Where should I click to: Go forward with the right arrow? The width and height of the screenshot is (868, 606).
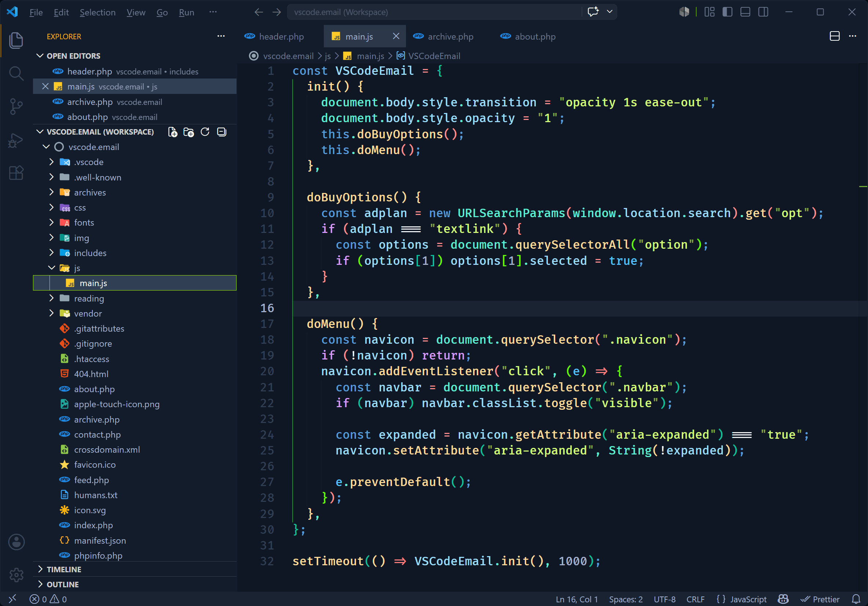click(x=277, y=12)
